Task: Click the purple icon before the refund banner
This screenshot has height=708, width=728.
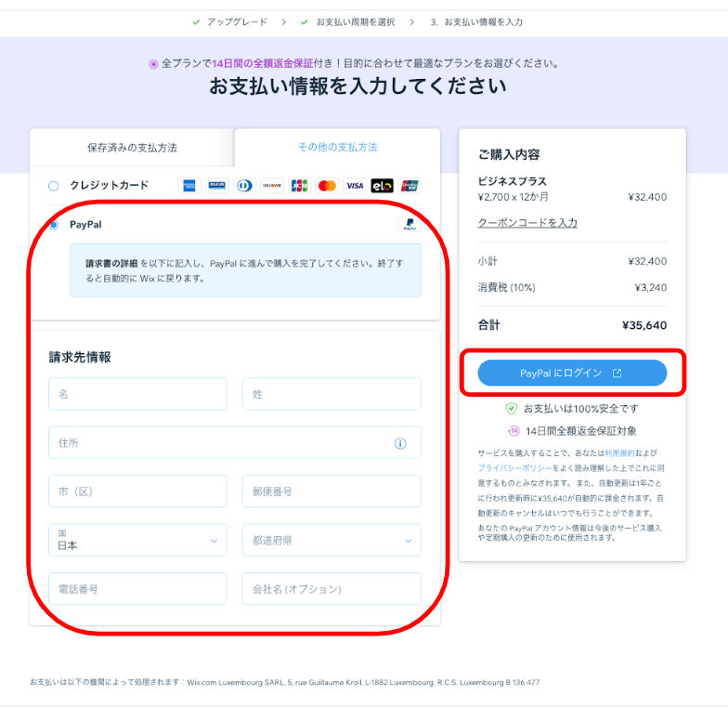Action: point(153,64)
